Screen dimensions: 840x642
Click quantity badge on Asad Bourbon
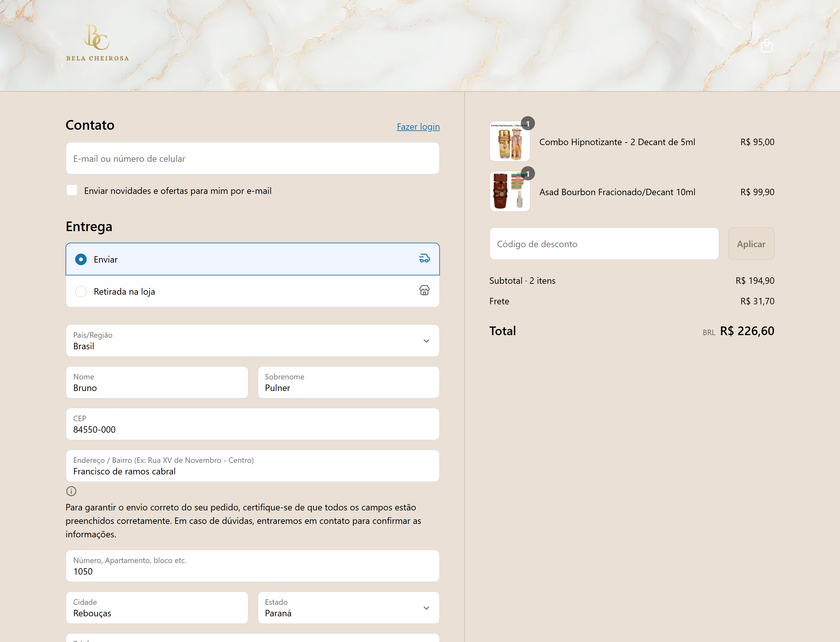click(x=527, y=174)
